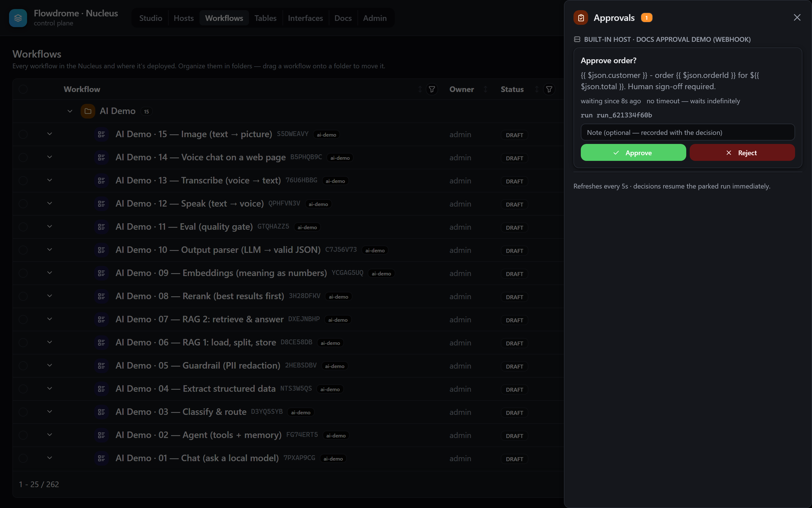812x508 pixels.
Task: Sort by the Status column arrows
Action: [537, 89]
